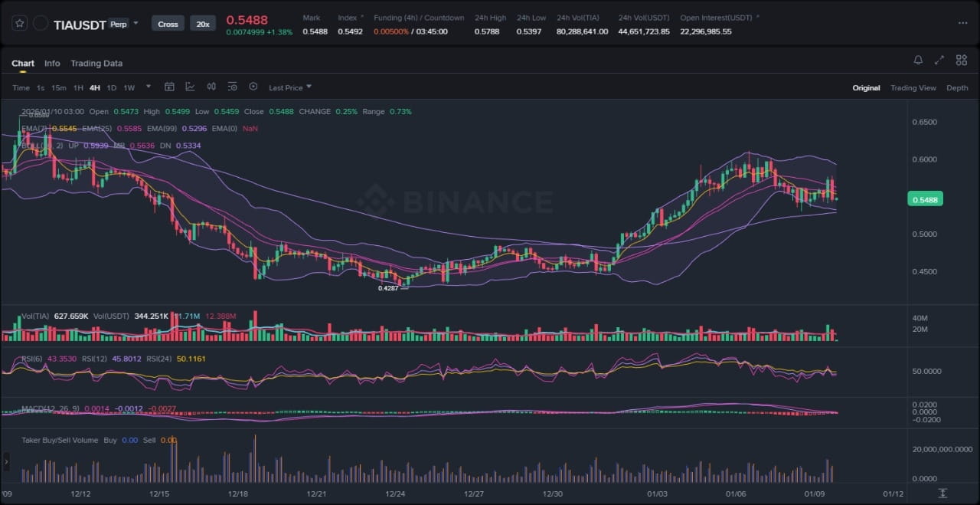Open the calendar date jump icon
980x505 pixels.
(x=169, y=87)
